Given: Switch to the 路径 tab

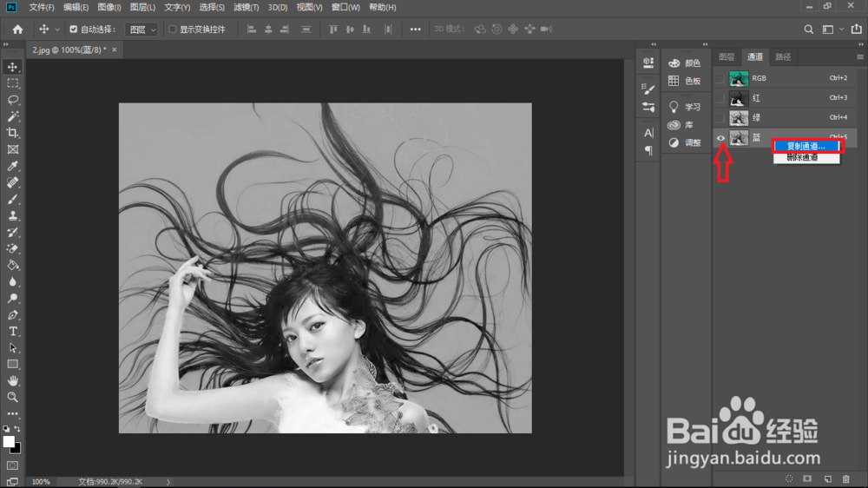Looking at the screenshot, I should pos(783,57).
